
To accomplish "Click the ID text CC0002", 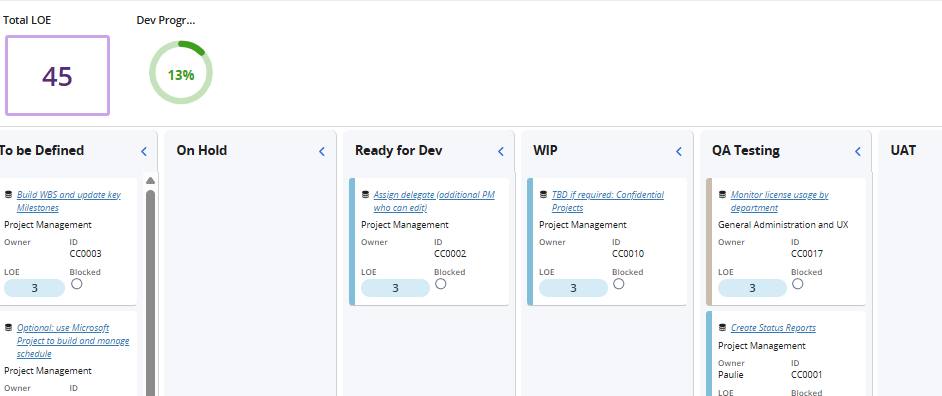I will tap(450, 254).
